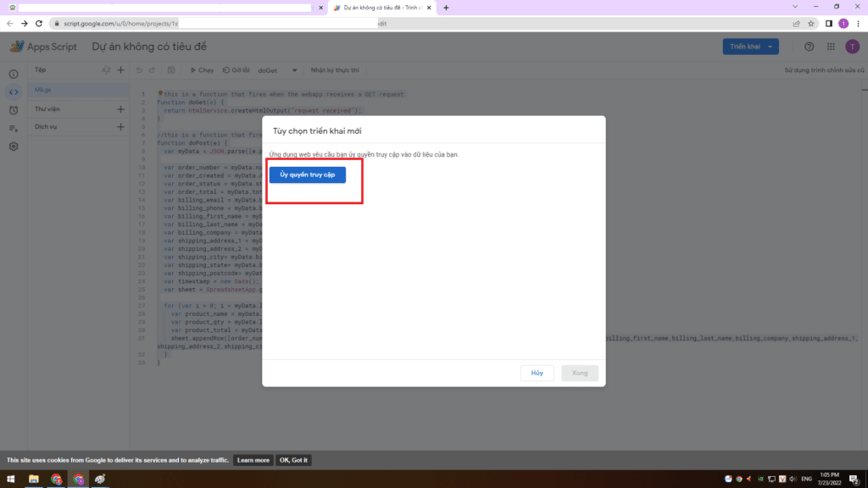This screenshot has height=488, width=868.
Task: Go forward in the browser
Action: [25, 24]
